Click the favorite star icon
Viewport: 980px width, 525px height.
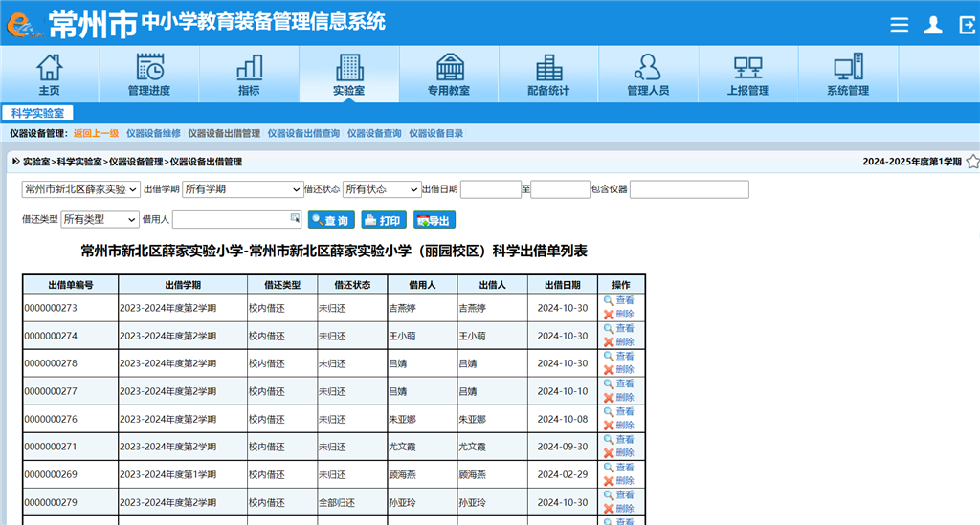(x=972, y=162)
